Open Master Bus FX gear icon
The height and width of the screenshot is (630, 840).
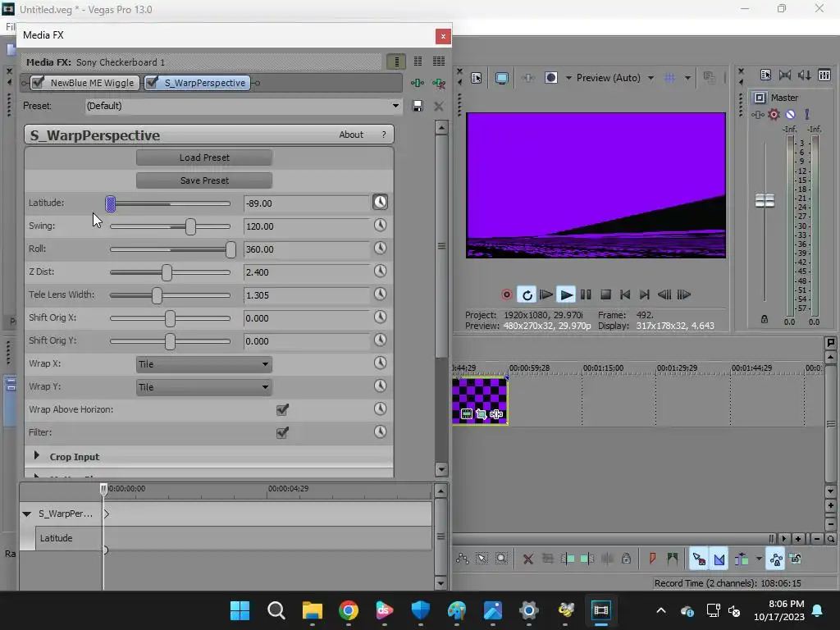(774, 115)
